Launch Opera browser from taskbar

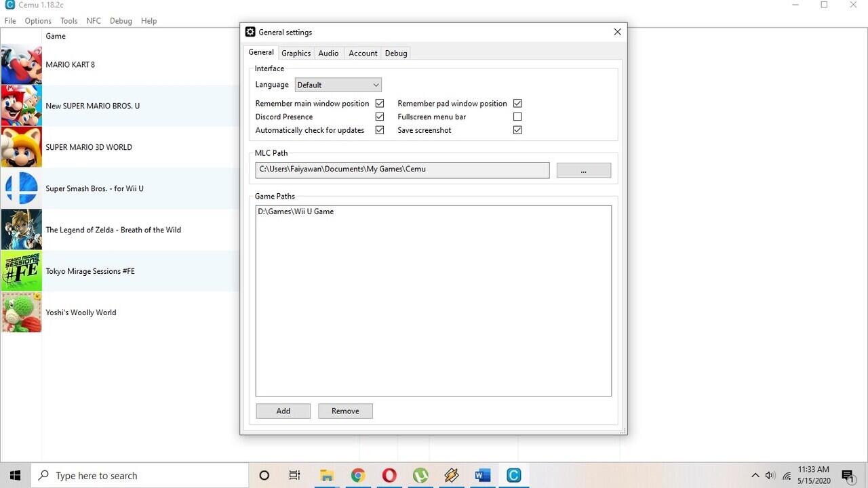click(x=389, y=475)
